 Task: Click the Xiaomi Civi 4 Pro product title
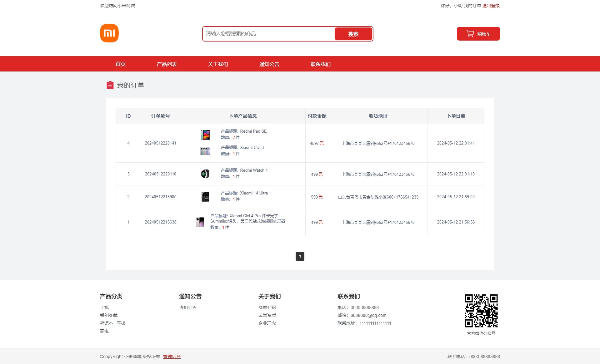click(x=248, y=219)
